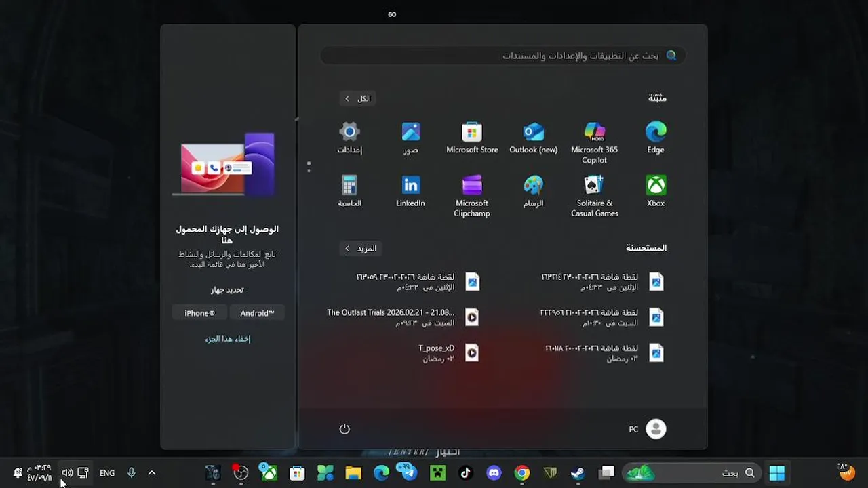
Task: Click the إخفاء هذا الجزء link
Action: [228, 339]
